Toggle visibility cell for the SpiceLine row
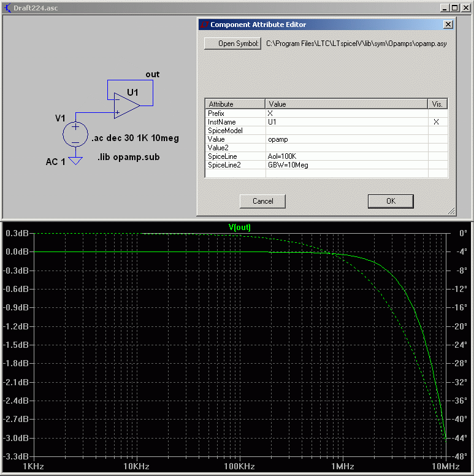The height and width of the screenshot is (476, 474). click(x=438, y=156)
